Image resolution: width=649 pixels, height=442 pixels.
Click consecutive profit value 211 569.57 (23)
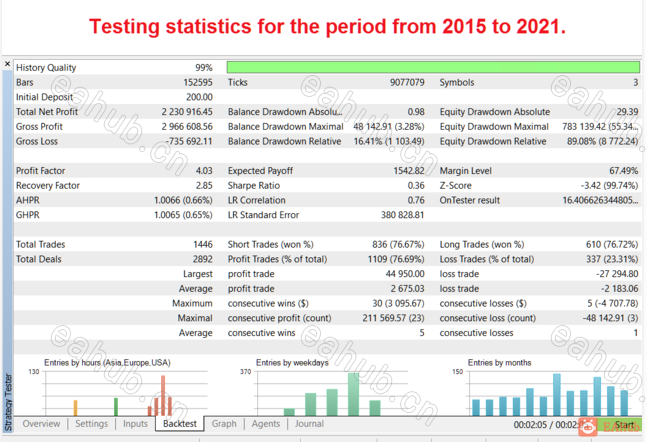coord(394,318)
